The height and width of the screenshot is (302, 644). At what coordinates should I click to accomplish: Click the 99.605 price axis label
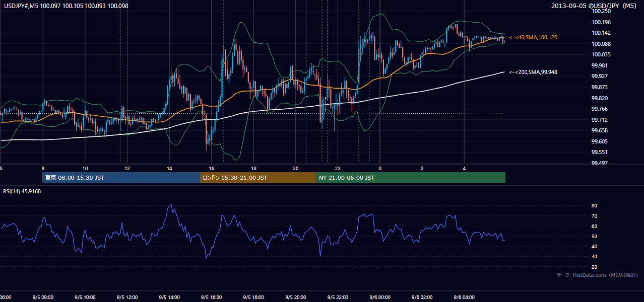(x=600, y=141)
